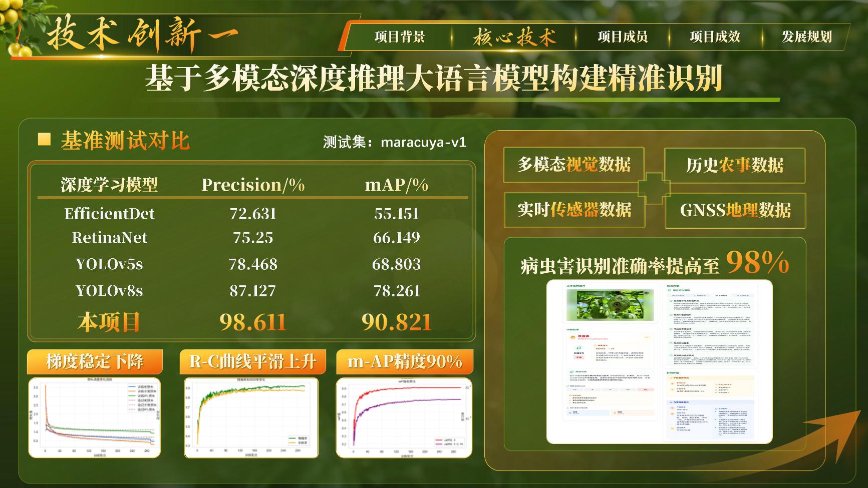Click the m-AP精度90% orange label
The image size is (868, 488).
[404, 361]
